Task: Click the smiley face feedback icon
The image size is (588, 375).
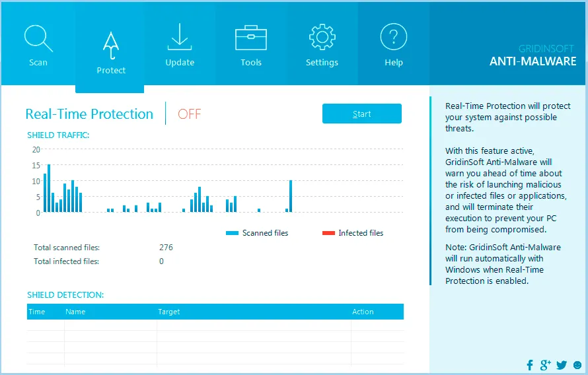Action: click(x=577, y=365)
